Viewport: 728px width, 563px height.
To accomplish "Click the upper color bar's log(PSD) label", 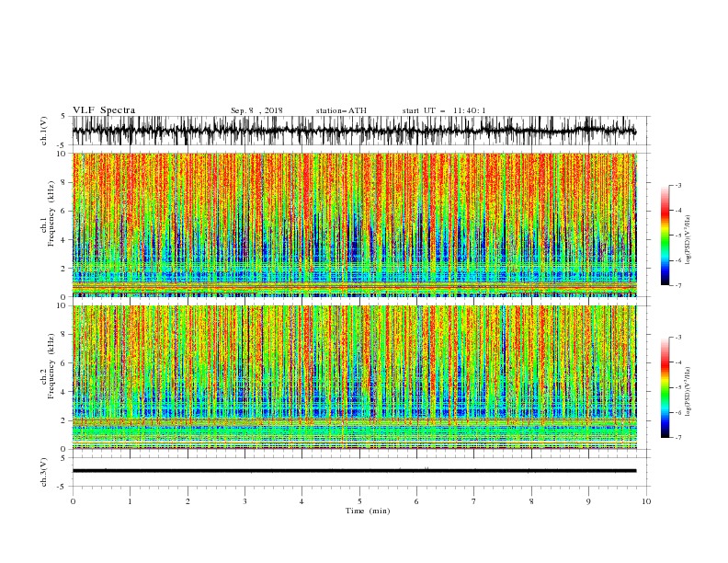I will coord(688,240).
